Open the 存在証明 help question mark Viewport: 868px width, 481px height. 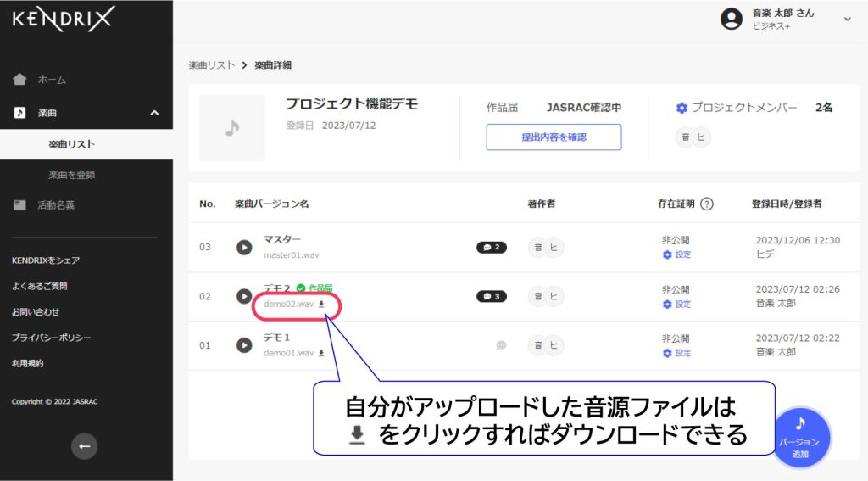(706, 204)
